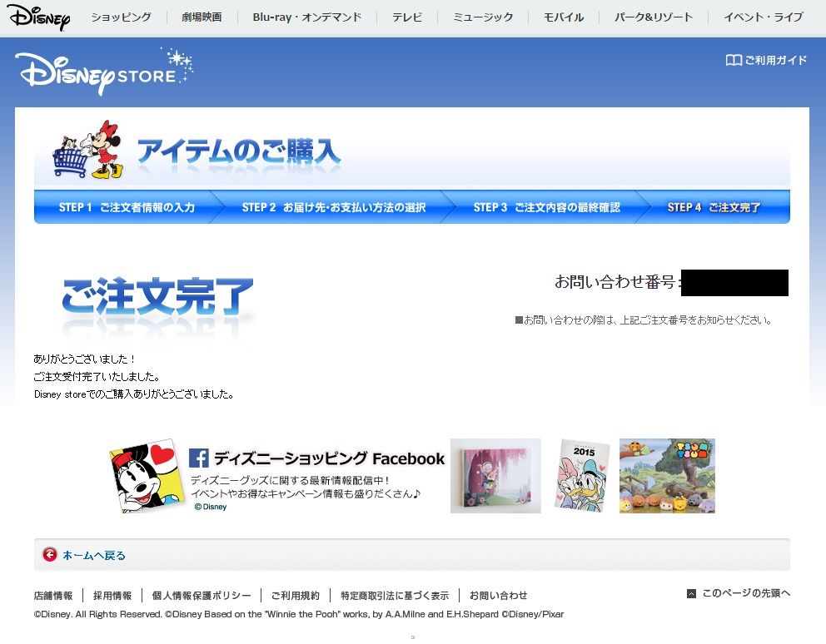Viewport: 826px width, 644px height.
Task: Select イベント・ライブ in top menu
Action: [x=764, y=17]
